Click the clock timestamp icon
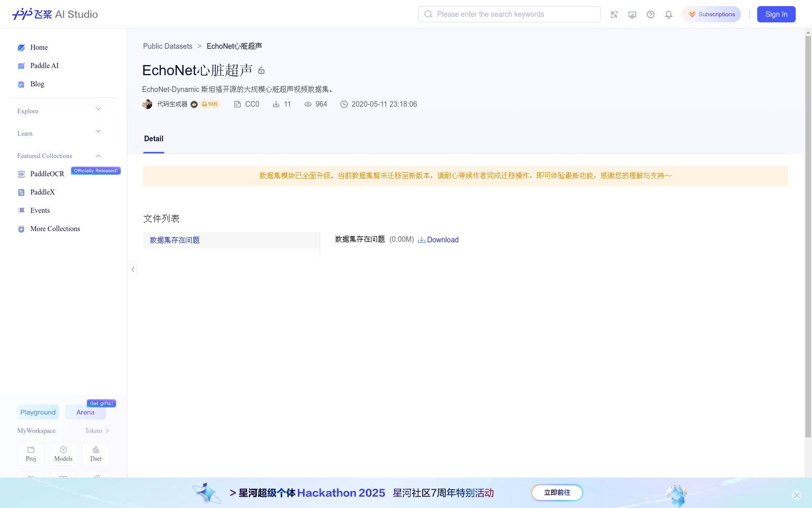The image size is (812, 508). click(344, 104)
